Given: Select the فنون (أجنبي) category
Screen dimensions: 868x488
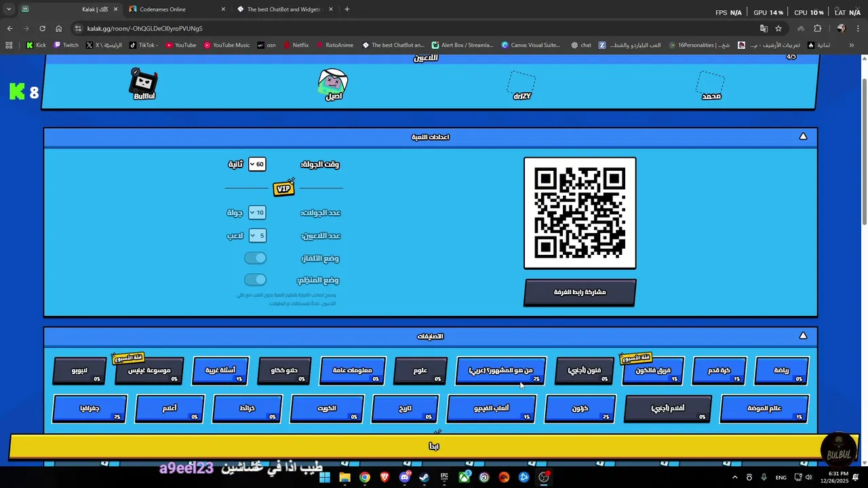Looking at the screenshot, I should (x=585, y=371).
